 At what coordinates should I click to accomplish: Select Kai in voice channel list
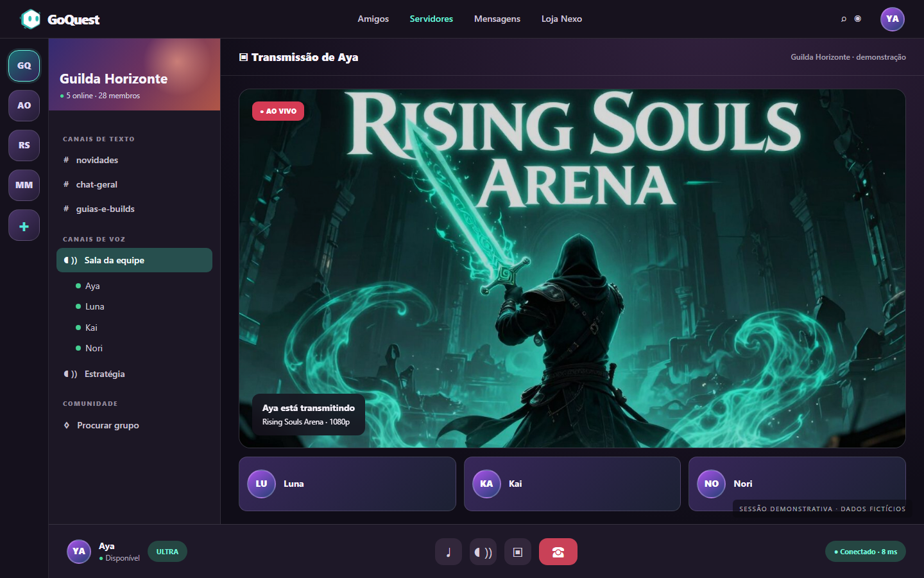coord(91,328)
